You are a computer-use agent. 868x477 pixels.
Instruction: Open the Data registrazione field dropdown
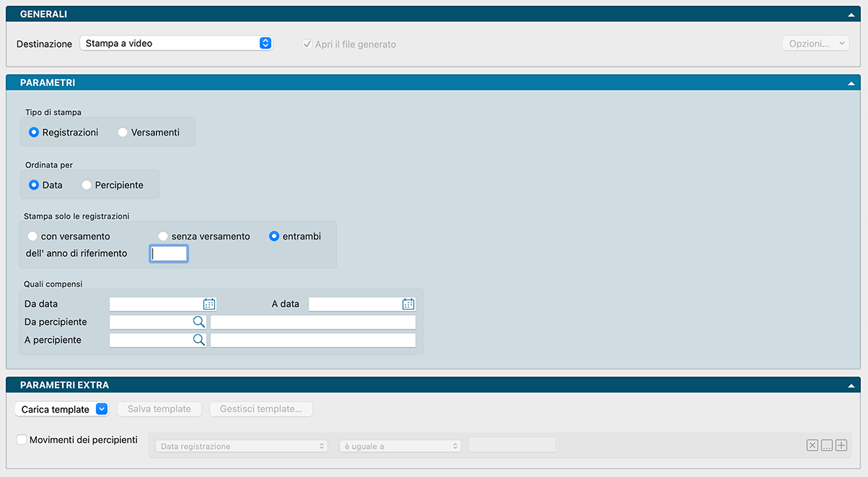(242, 447)
